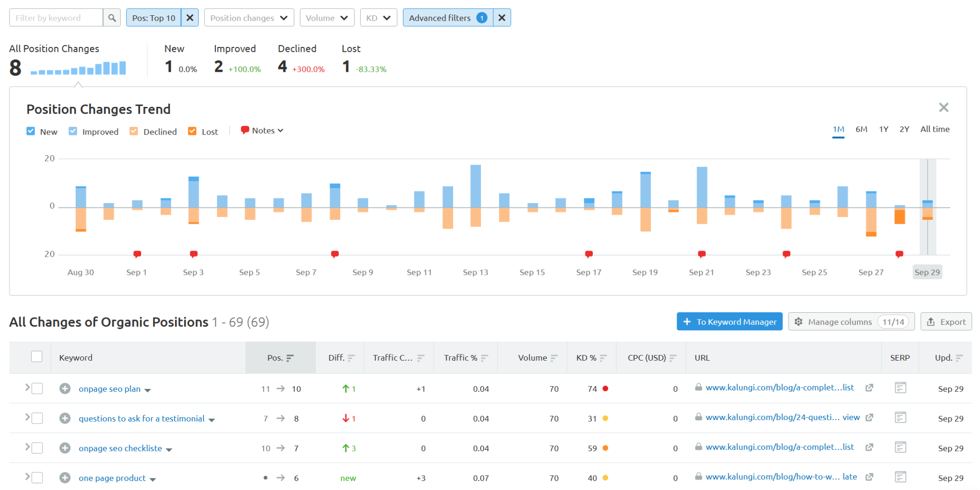Remove the Pos: Top 10 filter
Image resolution: width=980 pixels, height=490 pixels.
[x=190, y=18]
